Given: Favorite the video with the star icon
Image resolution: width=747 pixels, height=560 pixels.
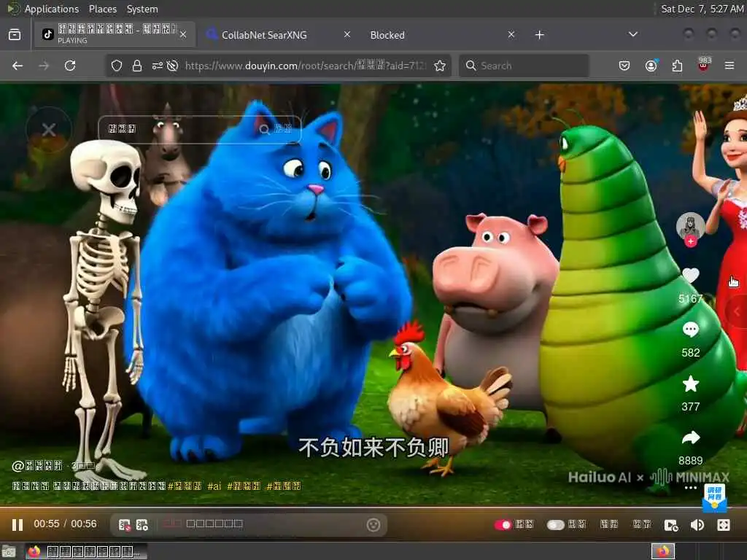Looking at the screenshot, I should (x=690, y=384).
